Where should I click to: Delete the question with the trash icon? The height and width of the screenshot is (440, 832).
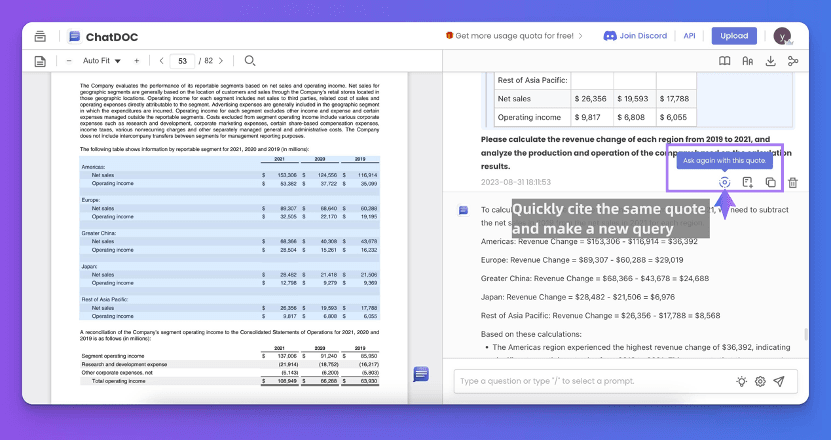793,182
